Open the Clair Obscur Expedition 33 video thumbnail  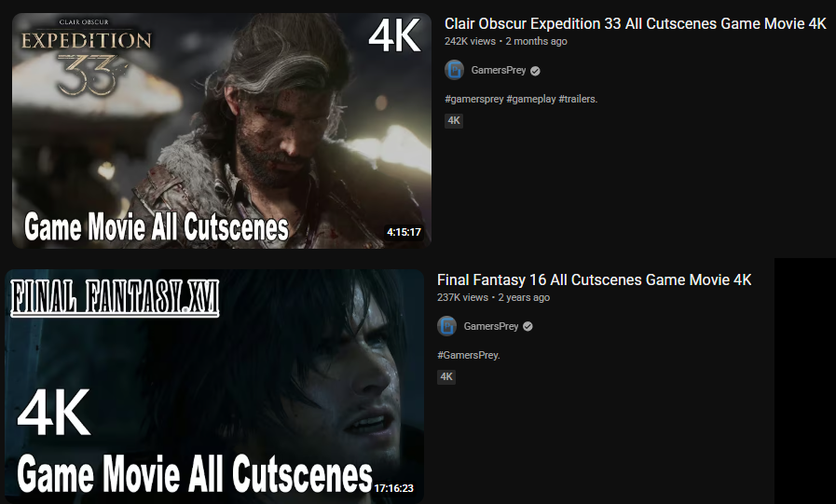click(222, 130)
